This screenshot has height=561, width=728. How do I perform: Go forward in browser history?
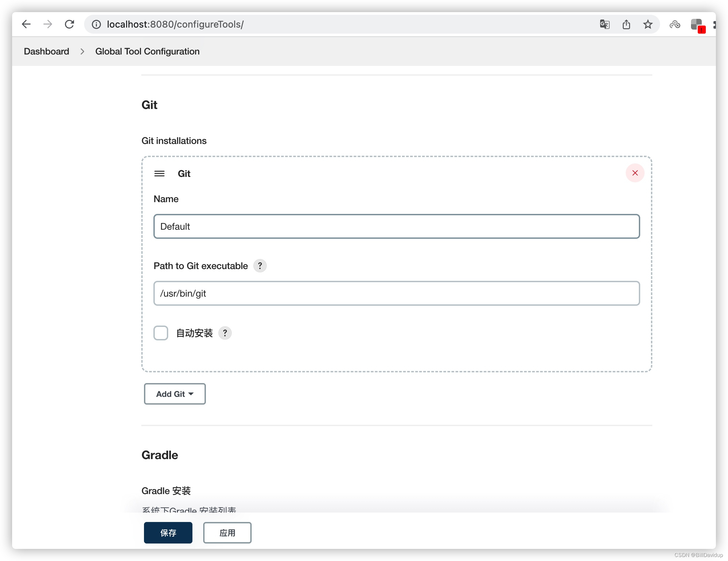(x=48, y=24)
